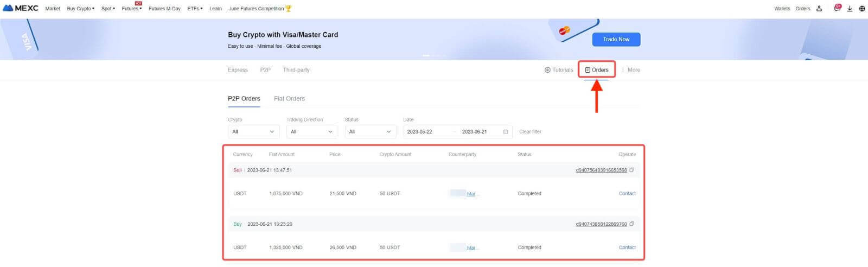Open Buy order ID d940743858122869760
Image resolution: width=868 pixels, height=267 pixels.
point(601,224)
